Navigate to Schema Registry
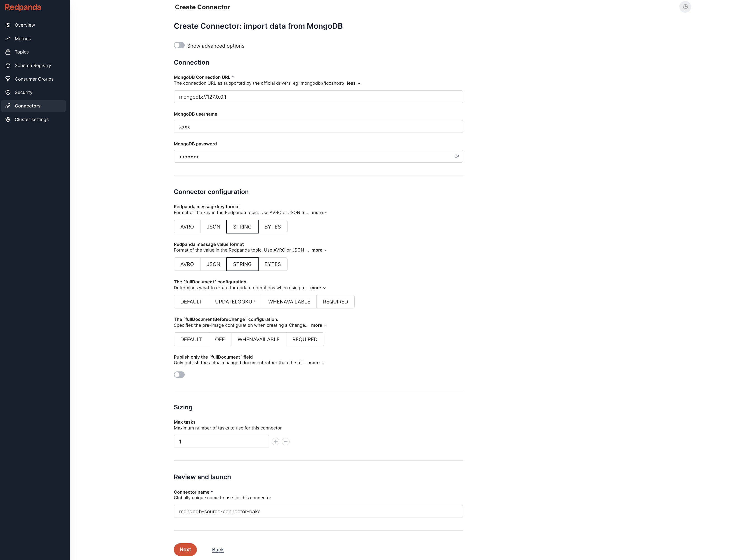Screen dimensions: 745x560 click(x=32, y=65)
